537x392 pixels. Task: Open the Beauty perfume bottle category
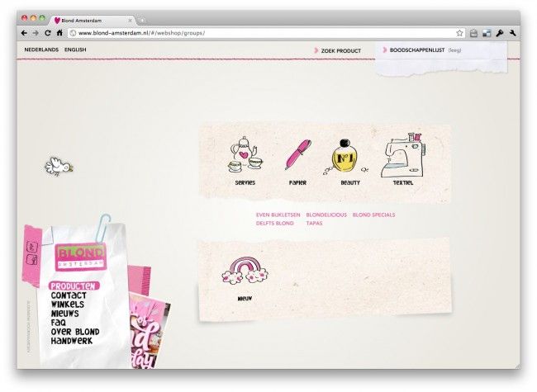coord(346,157)
